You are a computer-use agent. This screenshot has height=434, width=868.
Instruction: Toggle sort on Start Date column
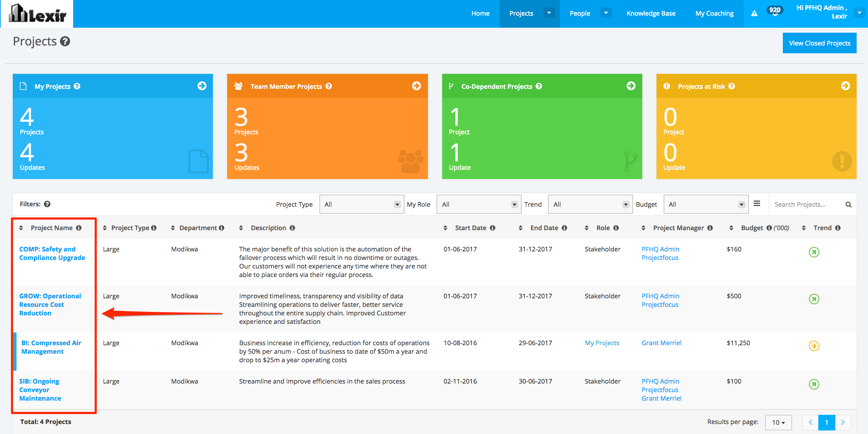coord(445,228)
